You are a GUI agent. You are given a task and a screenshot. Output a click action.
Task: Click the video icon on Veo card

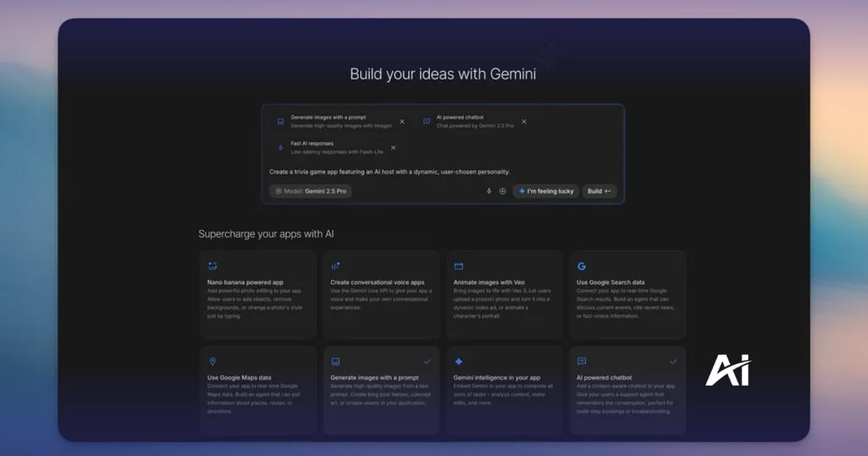(459, 266)
